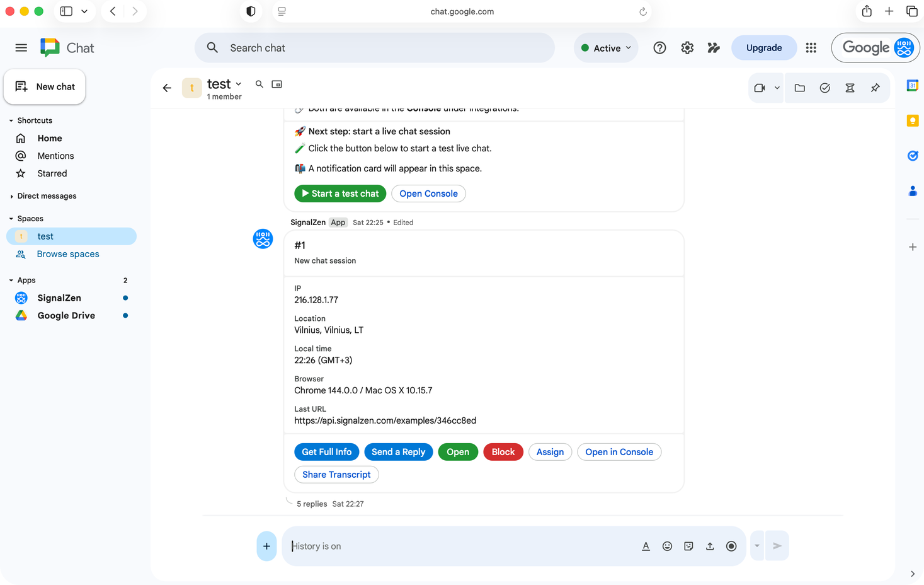924x585 pixels.
Task: Click the Open Console button
Action: point(428,194)
